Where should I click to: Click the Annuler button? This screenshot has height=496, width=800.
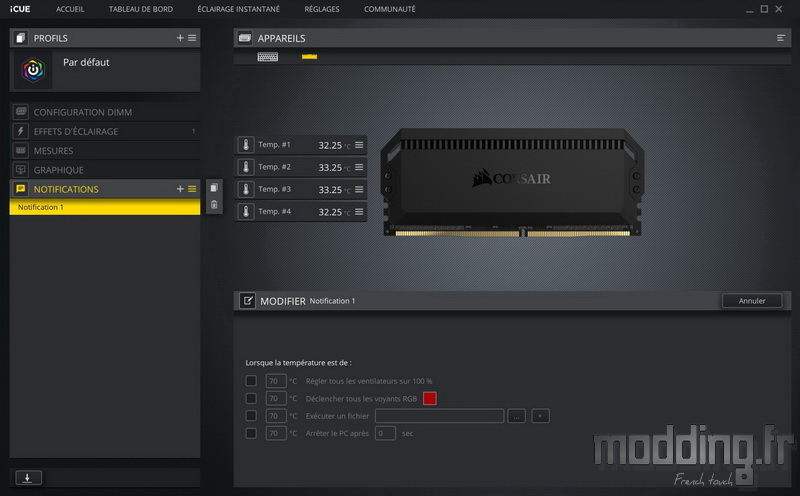coord(752,301)
